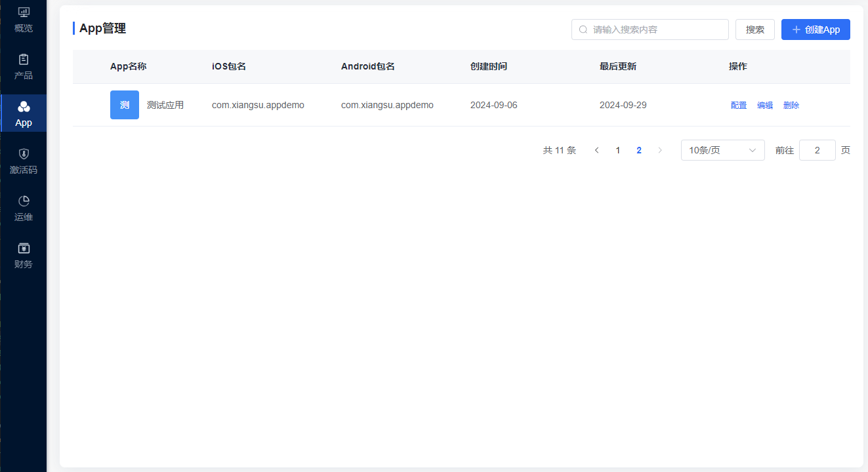Click the updated date 2024-09-29

(x=623, y=105)
